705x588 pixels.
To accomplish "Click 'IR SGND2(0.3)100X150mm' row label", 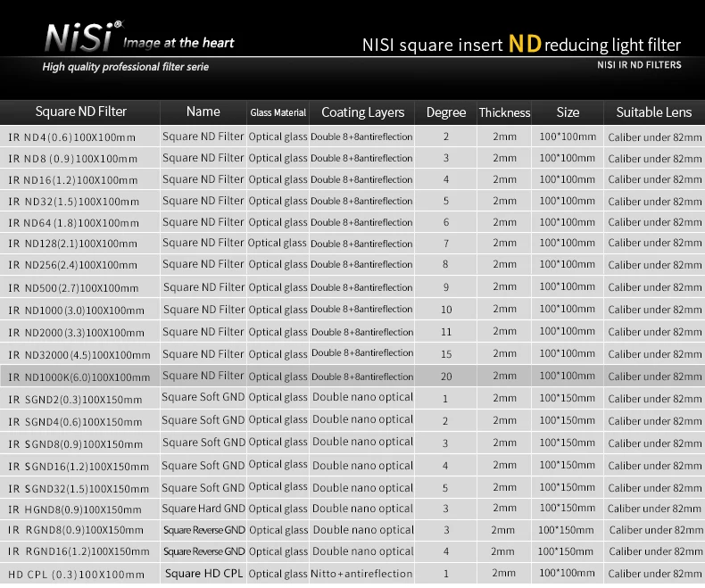I will point(75,400).
